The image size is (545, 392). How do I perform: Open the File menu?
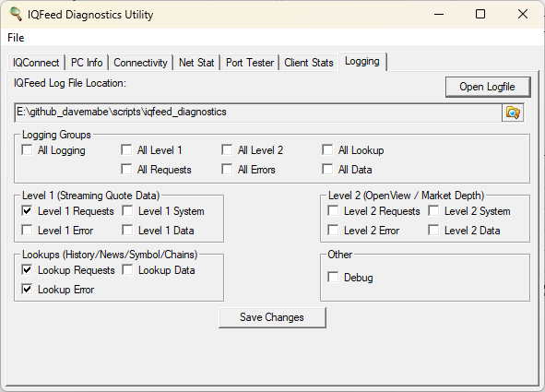[x=16, y=38]
